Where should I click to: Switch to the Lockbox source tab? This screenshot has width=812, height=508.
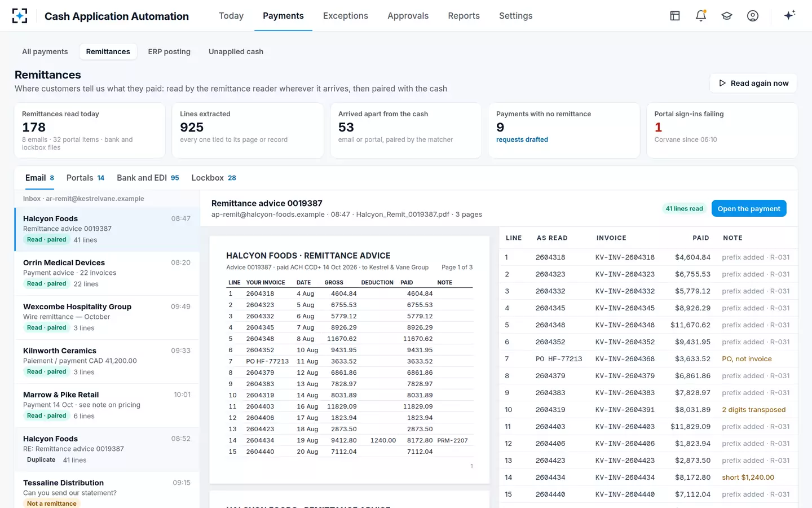[x=214, y=178]
